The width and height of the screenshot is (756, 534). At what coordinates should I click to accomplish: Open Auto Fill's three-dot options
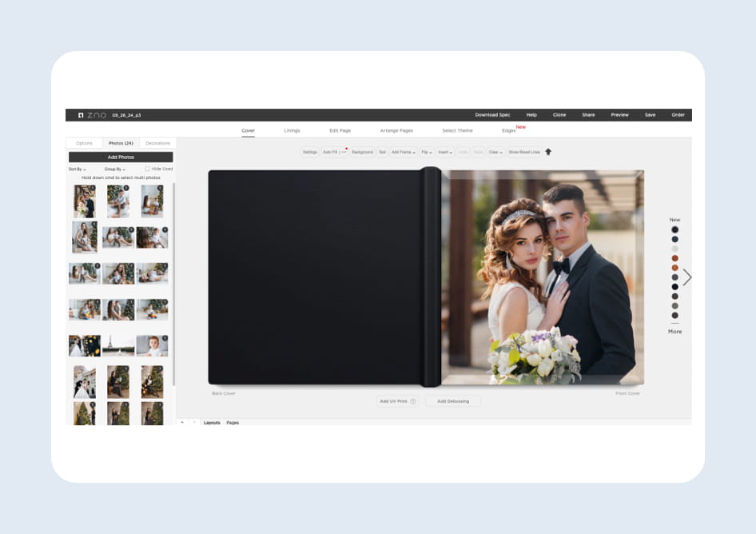pyautogui.click(x=344, y=152)
